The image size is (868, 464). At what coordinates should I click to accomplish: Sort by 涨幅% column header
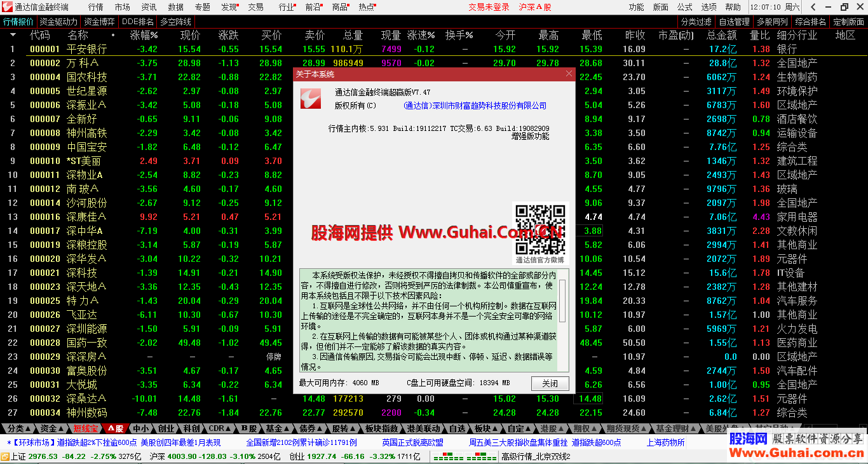[x=144, y=35]
